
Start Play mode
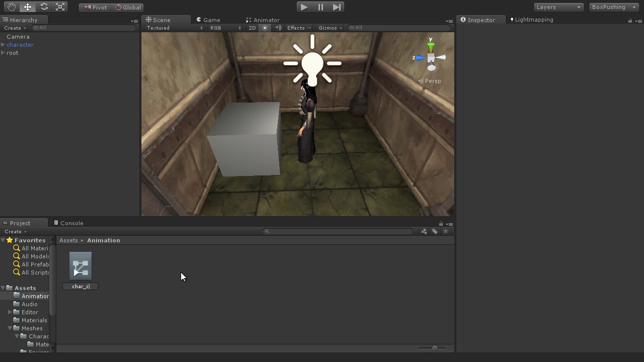tap(304, 7)
